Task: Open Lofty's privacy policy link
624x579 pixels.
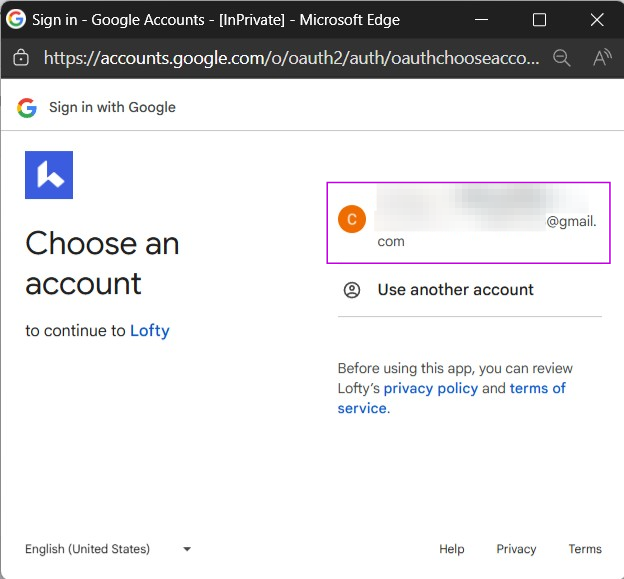Action: pyautogui.click(x=430, y=388)
